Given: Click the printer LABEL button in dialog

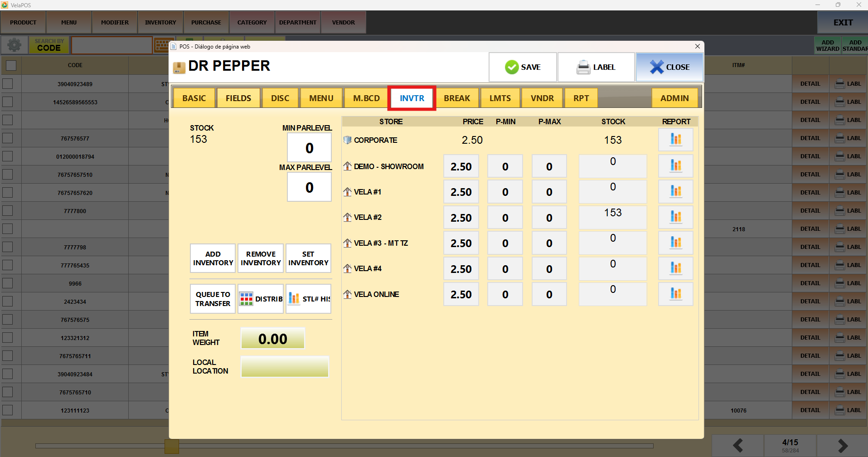Looking at the screenshot, I should coord(596,67).
